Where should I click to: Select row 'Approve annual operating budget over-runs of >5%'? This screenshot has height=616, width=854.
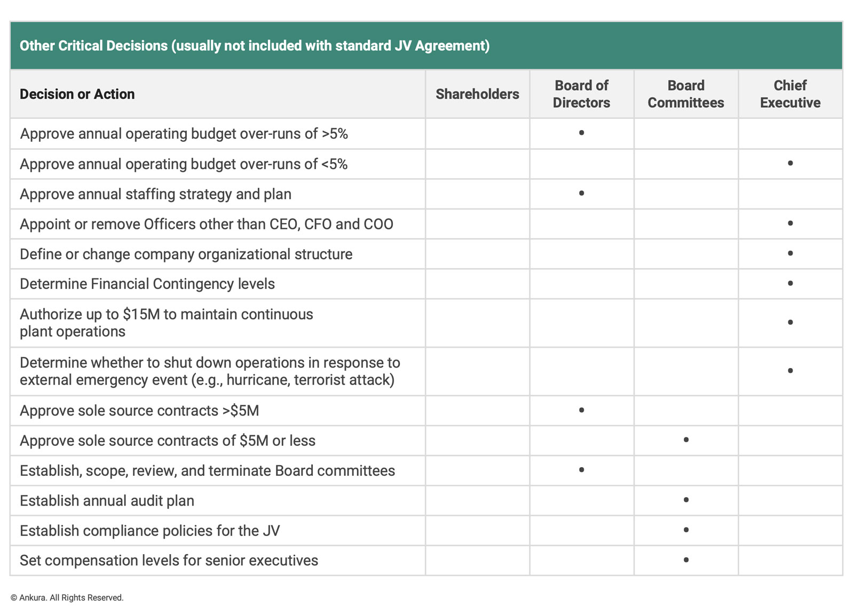click(426, 134)
